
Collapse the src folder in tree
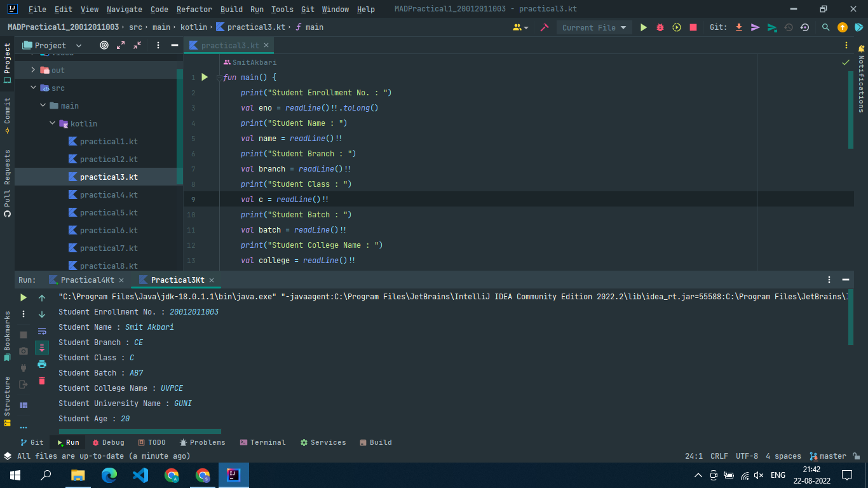click(x=33, y=88)
